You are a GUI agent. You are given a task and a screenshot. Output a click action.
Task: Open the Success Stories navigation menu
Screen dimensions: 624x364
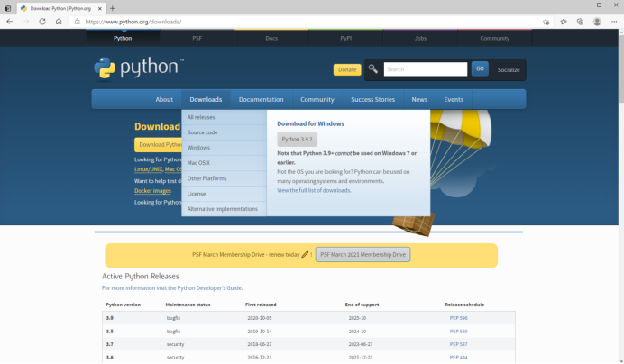click(373, 99)
